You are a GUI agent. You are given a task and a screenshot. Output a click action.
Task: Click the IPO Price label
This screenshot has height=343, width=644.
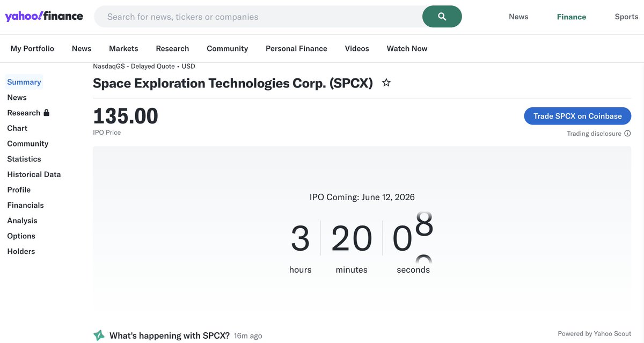point(107,133)
